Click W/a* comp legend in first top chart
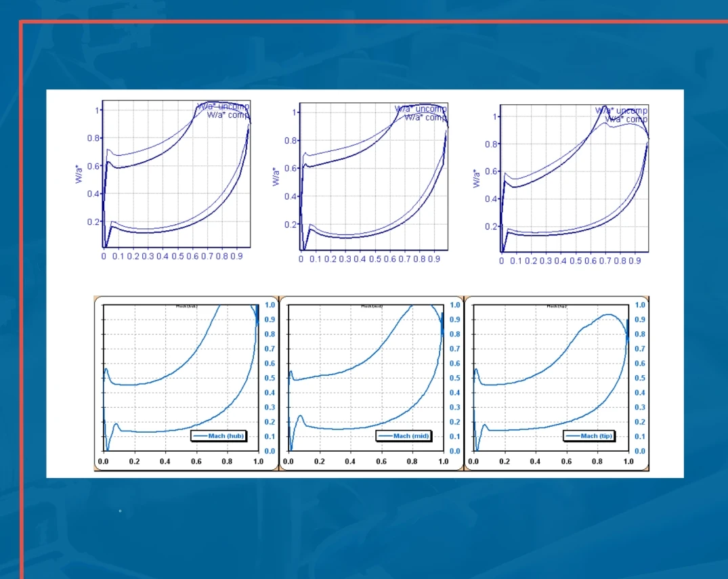 click(x=228, y=115)
